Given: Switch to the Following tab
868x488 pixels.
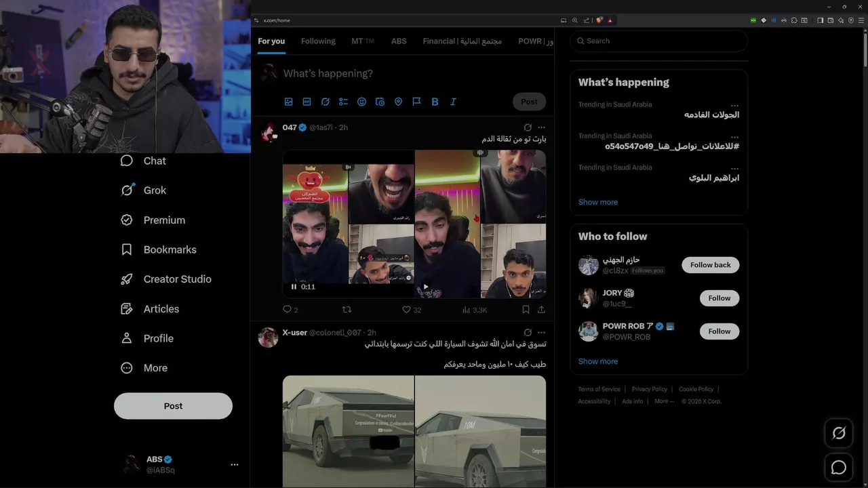Looking at the screenshot, I should tap(318, 41).
